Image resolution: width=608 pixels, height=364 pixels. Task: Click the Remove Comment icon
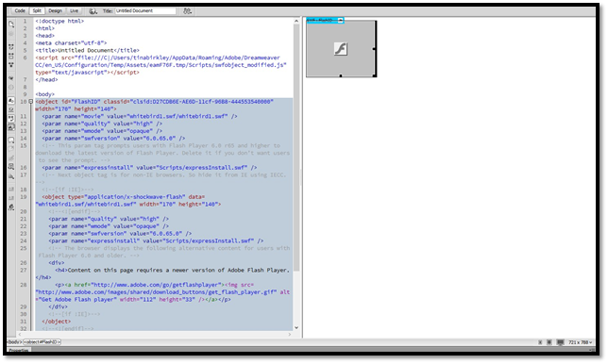click(x=11, y=149)
